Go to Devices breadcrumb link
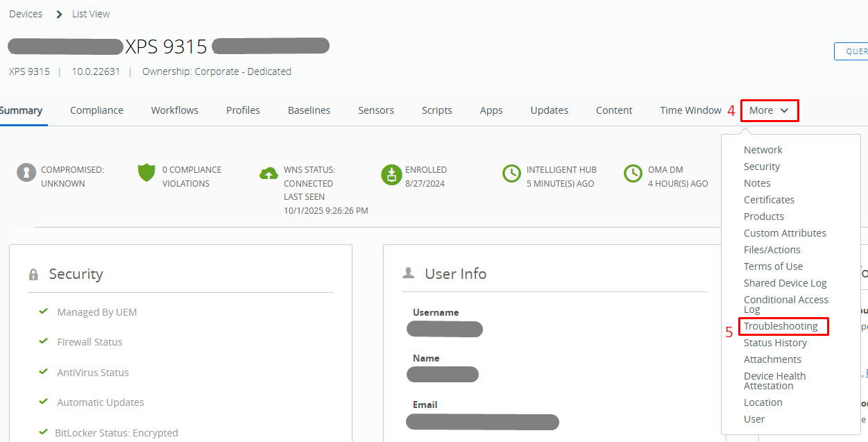 (x=26, y=14)
